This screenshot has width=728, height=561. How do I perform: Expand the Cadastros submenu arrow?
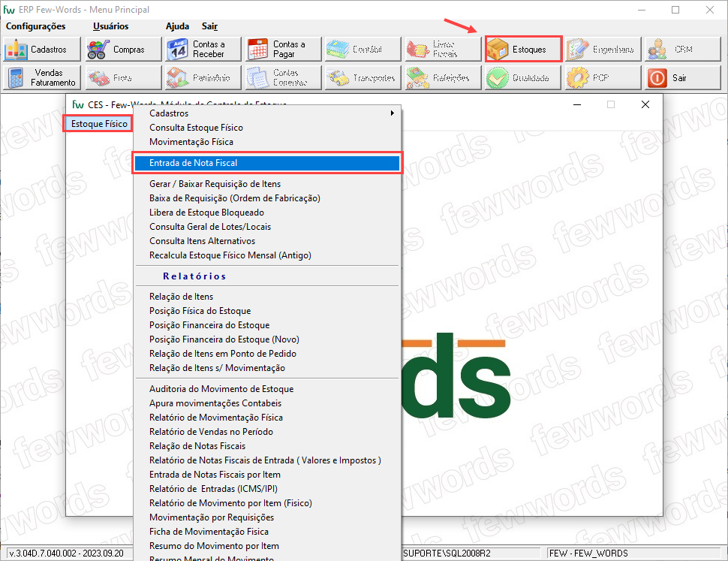coord(393,113)
